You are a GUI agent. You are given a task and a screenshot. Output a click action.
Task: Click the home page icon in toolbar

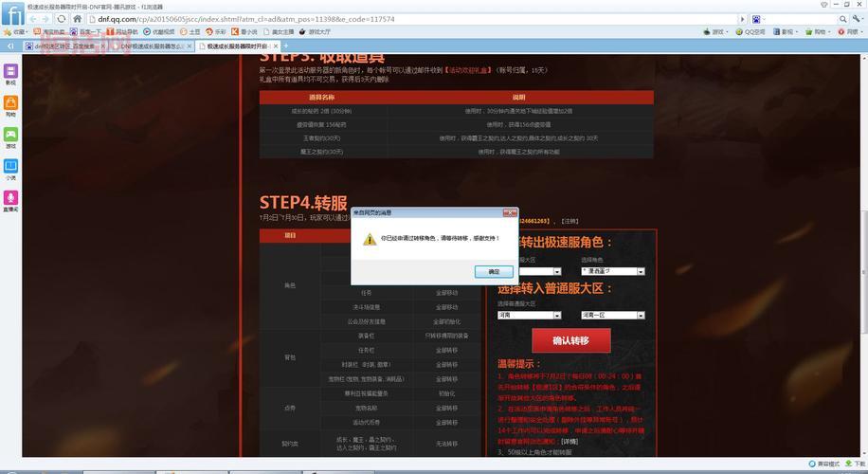point(78,18)
